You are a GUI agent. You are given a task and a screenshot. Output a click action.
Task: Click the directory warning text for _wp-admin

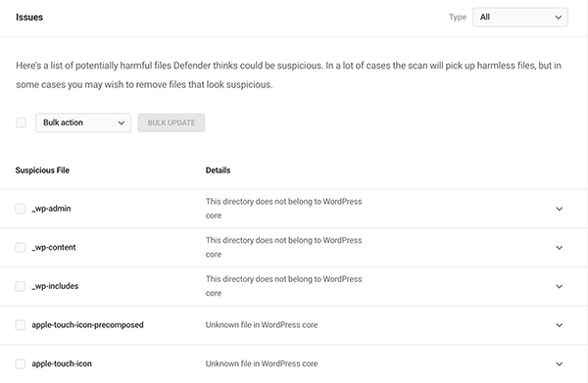pos(283,209)
